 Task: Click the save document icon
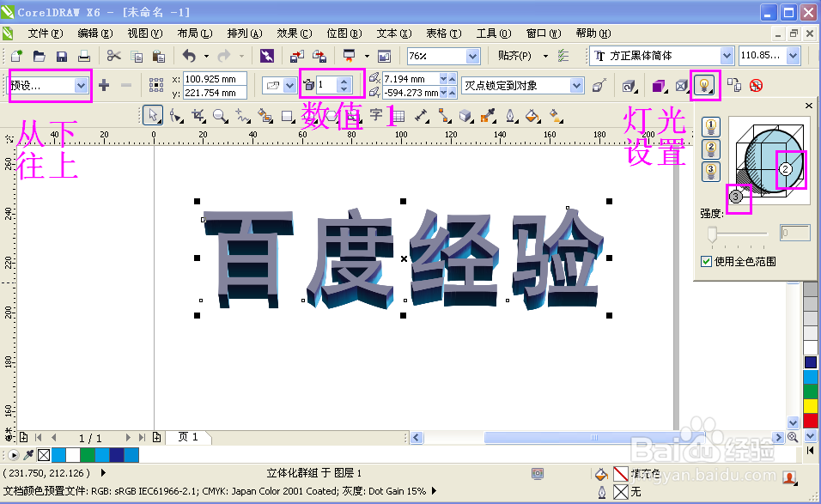pyautogui.click(x=60, y=55)
